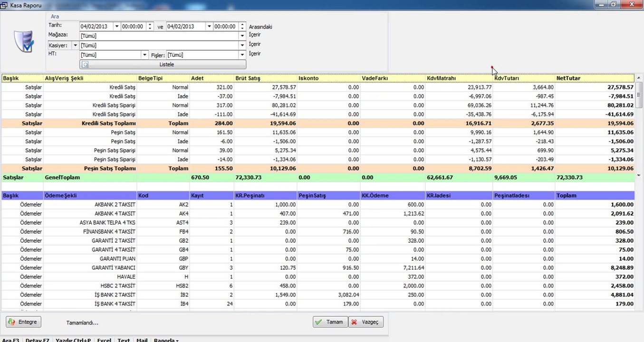Click the KdvTutarı column header
The image size is (644, 342).
pos(524,78)
